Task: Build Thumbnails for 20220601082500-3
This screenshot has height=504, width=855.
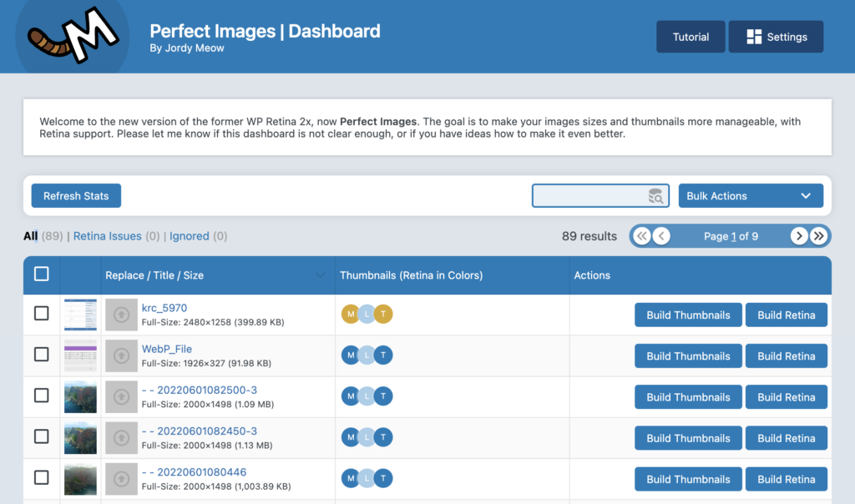Action: [688, 397]
